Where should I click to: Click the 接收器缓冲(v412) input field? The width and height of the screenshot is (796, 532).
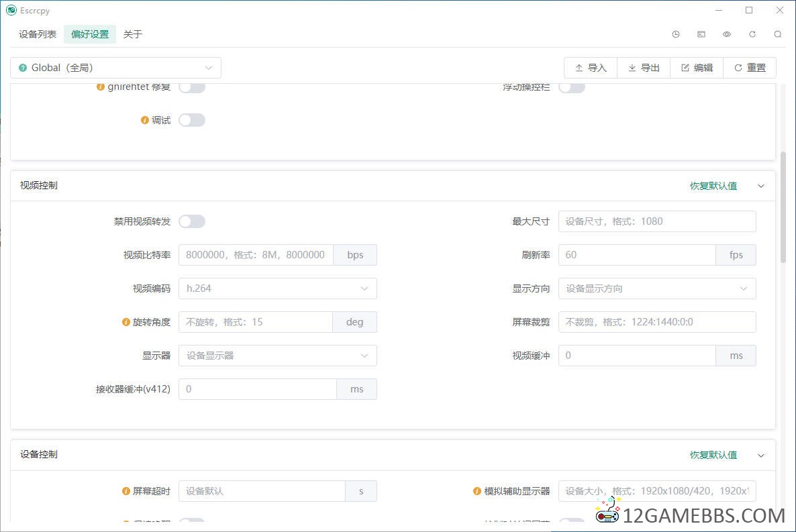coord(257,389)
